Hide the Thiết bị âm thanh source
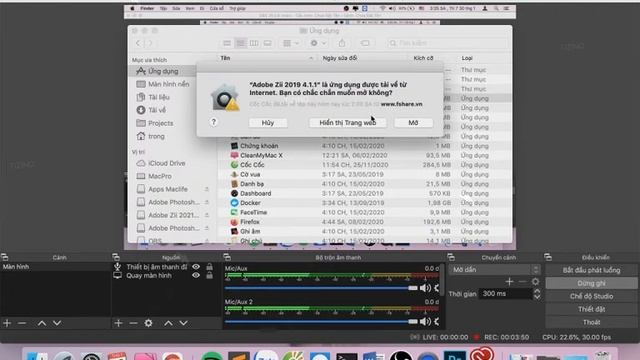The width and height of the screenshot is (640, 360). 196,267
